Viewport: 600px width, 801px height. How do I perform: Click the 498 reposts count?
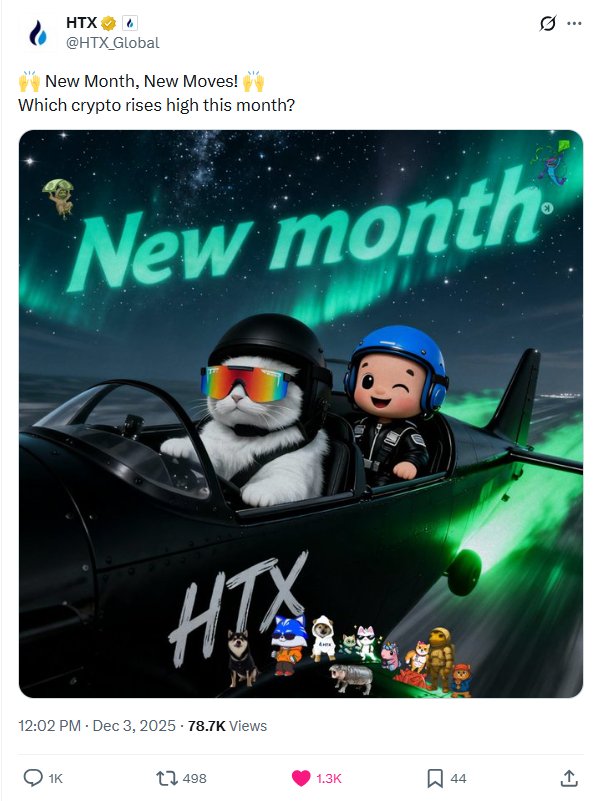[x=195, y=779]
